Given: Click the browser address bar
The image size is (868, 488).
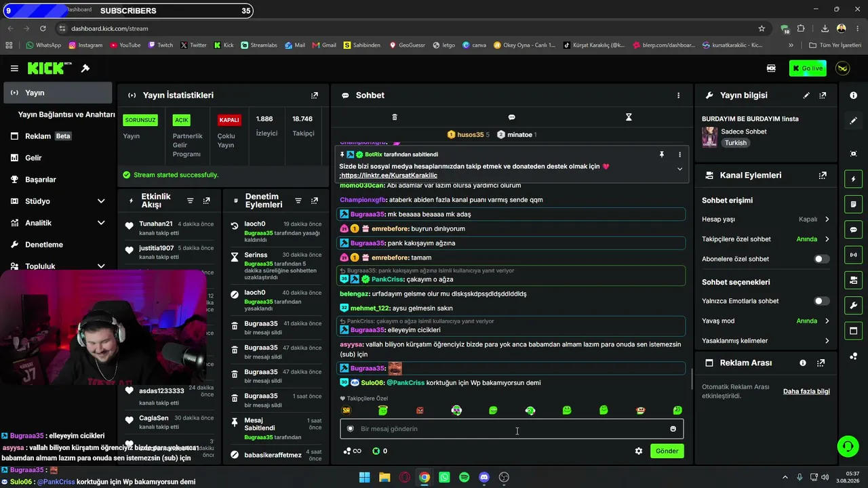Looking at the screenshot, I should (x=407, y=28).
